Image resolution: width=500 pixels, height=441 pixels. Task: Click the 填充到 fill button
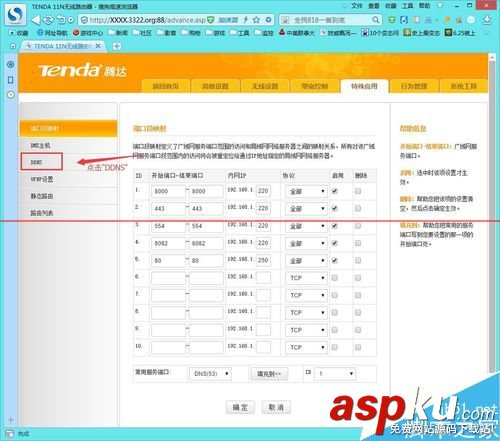coord(269,374)
